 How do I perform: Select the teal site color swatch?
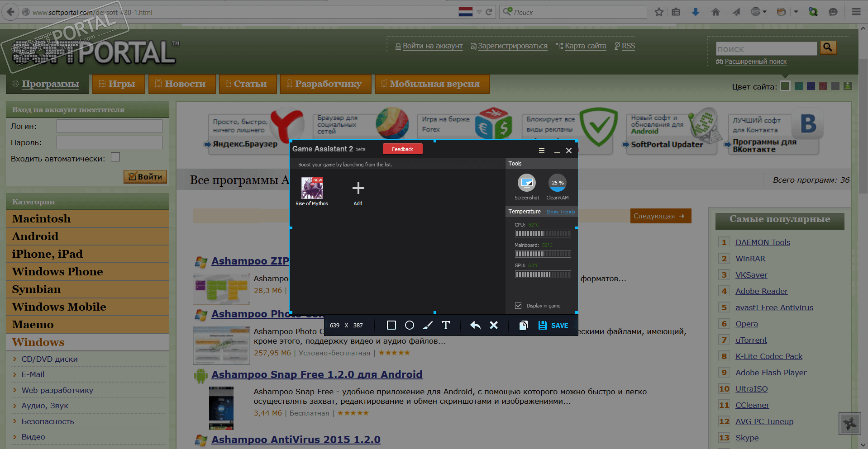click(x=799, y=86)
